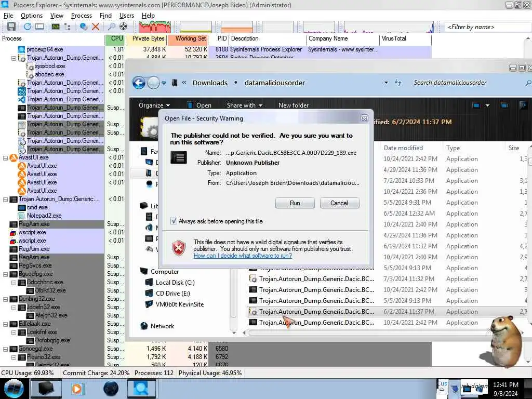The height and width of the screenshot is (399, 532).
Task: Click the New folder button in Explorer
Action: pos(294,105)
